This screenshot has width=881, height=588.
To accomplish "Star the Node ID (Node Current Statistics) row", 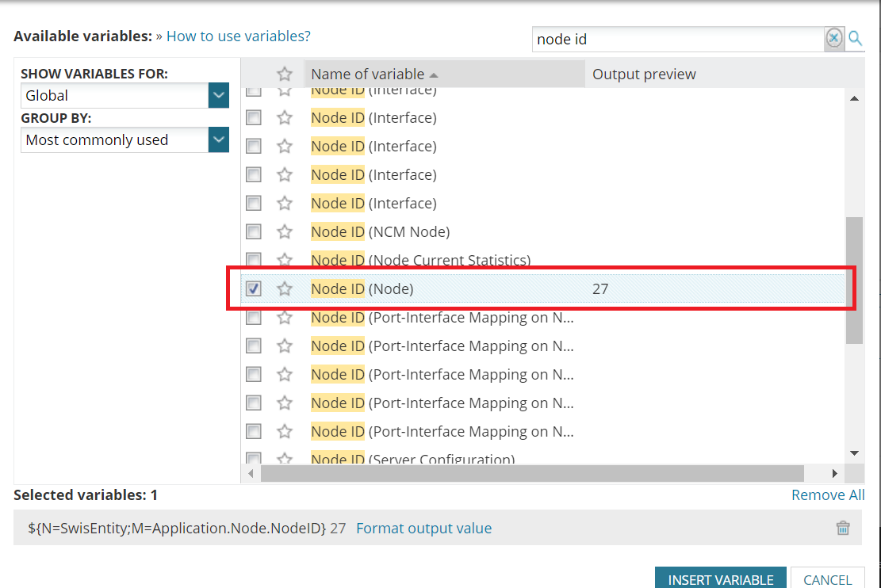I will pos(285,260).
